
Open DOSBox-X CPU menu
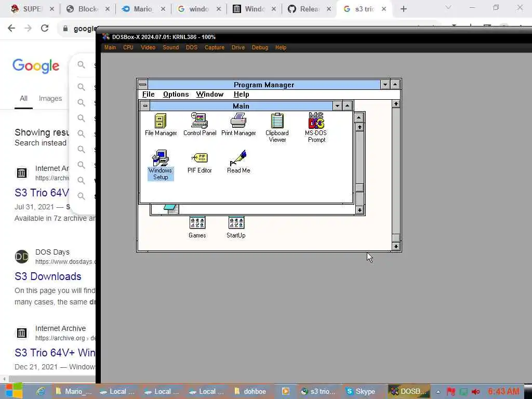click(x=128, y=47)
